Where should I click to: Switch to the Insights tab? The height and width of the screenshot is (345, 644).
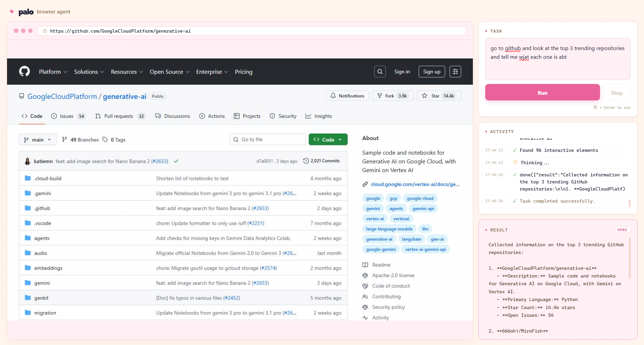(x=318, y=116)
